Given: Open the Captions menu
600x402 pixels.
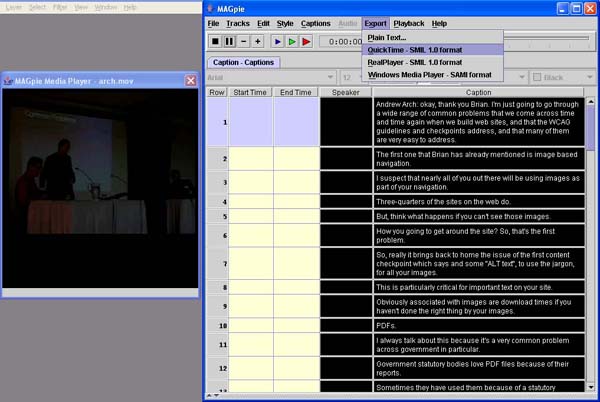Looking at the screenshot, I should 315,24.
